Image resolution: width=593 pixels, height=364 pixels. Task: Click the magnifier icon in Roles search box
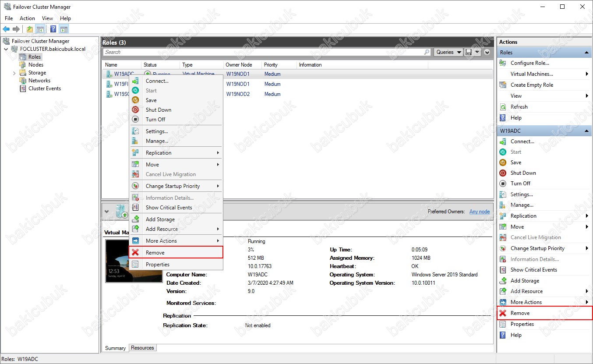[427, 52]
